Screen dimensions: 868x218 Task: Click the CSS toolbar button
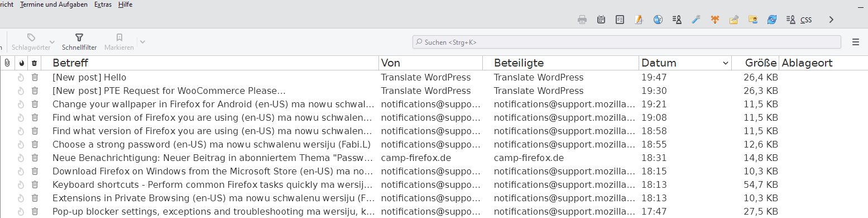(799, 20)
